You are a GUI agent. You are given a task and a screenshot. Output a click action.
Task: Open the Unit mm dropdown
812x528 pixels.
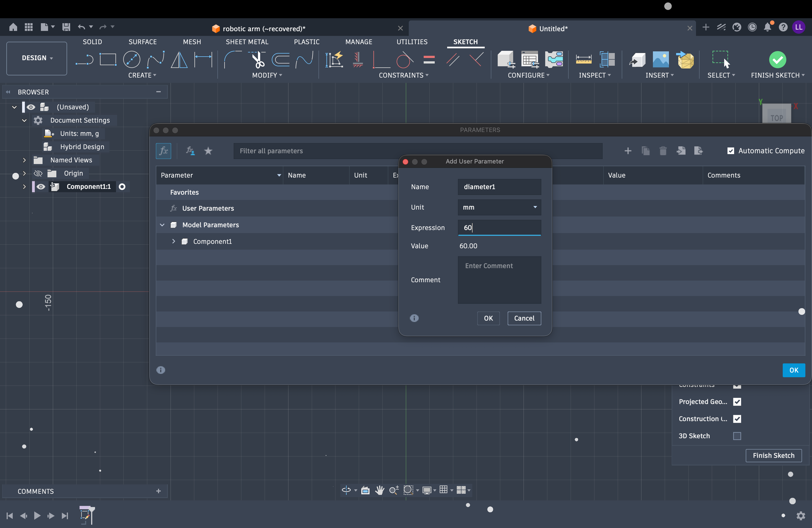499,207
